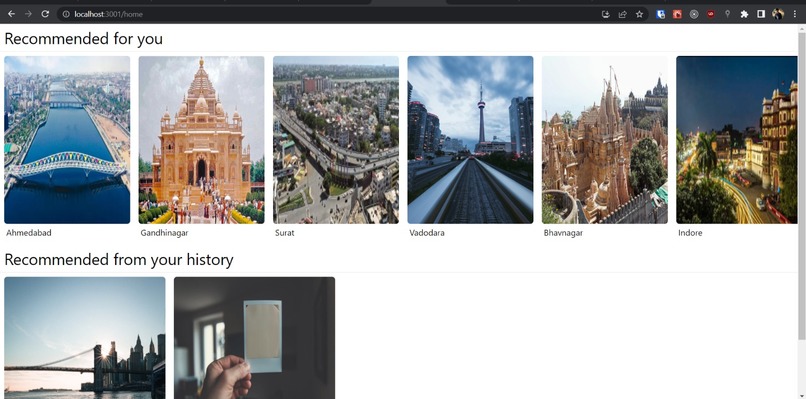
Task: Open the Ahmedabad river bridge image
Action: [67, 140]
